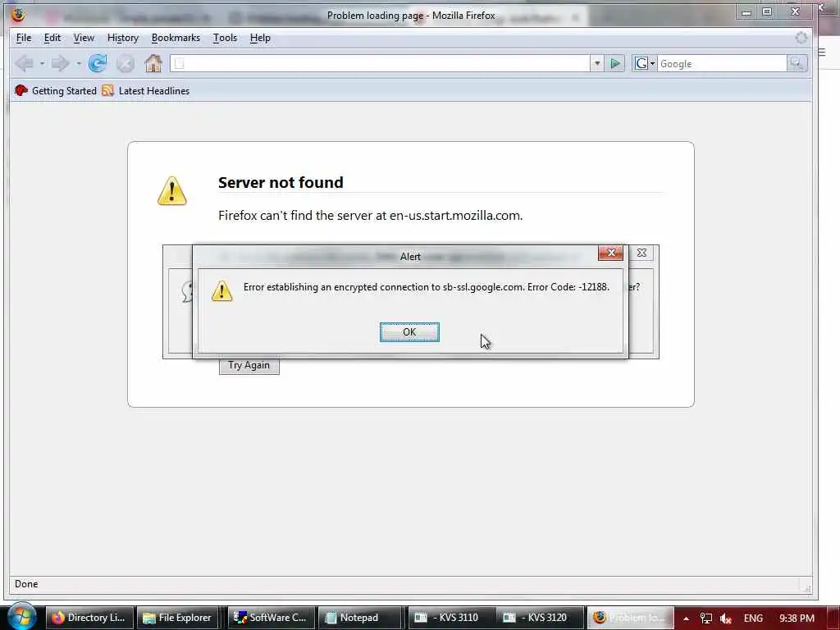Switch to KVS 3110 taskbar window
The width and height of the screenshot is (840, 630).
click(x=450, y=618)
